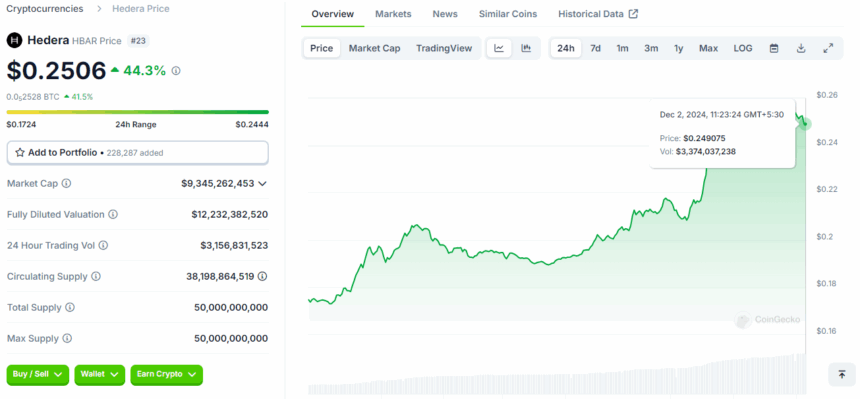This screenshot has width=860, height=399.
Task: Open the calendar date range picker icon
Action: [774, 48]
